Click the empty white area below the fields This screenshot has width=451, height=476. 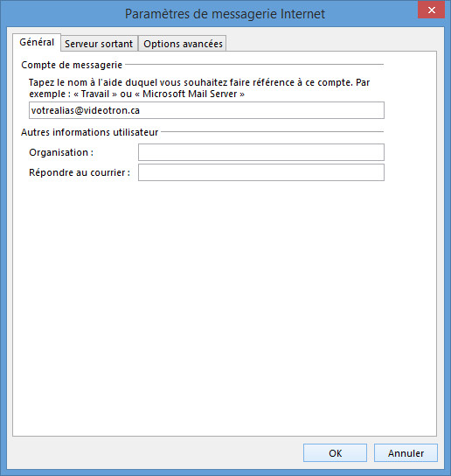[x=225, y=304]
